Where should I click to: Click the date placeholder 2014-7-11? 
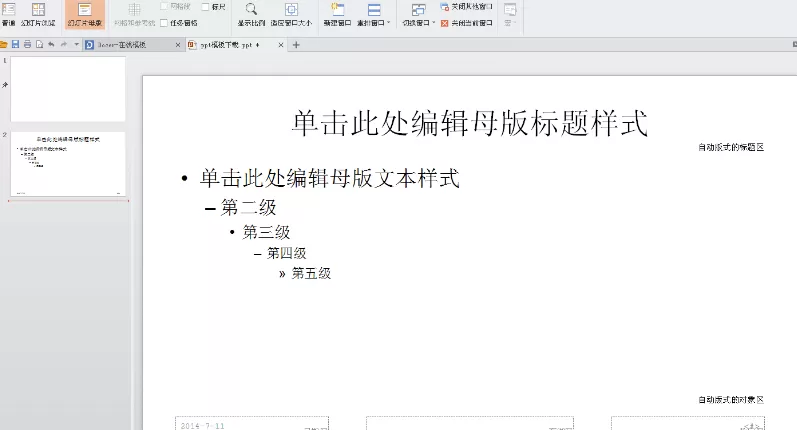(202, 426)
